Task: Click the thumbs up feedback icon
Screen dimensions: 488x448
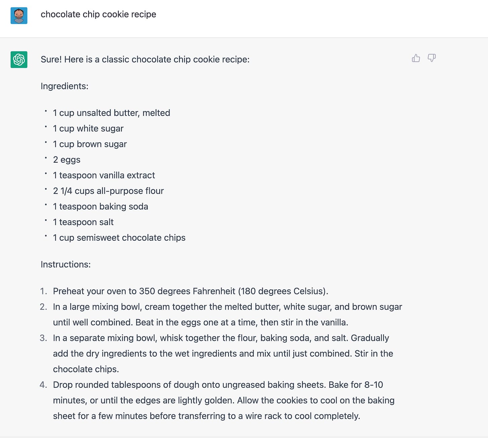Action: point(416,58)
